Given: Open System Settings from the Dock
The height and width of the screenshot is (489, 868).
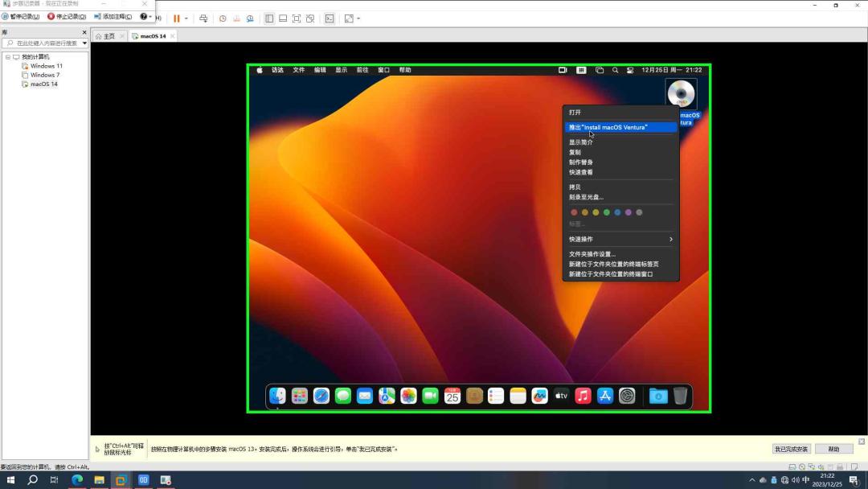Looking at the screenshot, I should tap(627, 395).
